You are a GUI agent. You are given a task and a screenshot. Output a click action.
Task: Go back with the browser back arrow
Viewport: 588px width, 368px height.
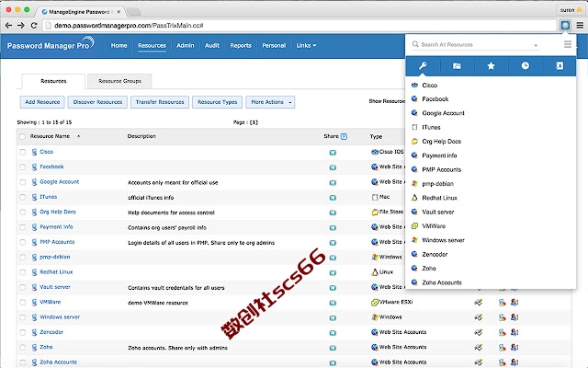pyautogui.click(x=8, y=26)
